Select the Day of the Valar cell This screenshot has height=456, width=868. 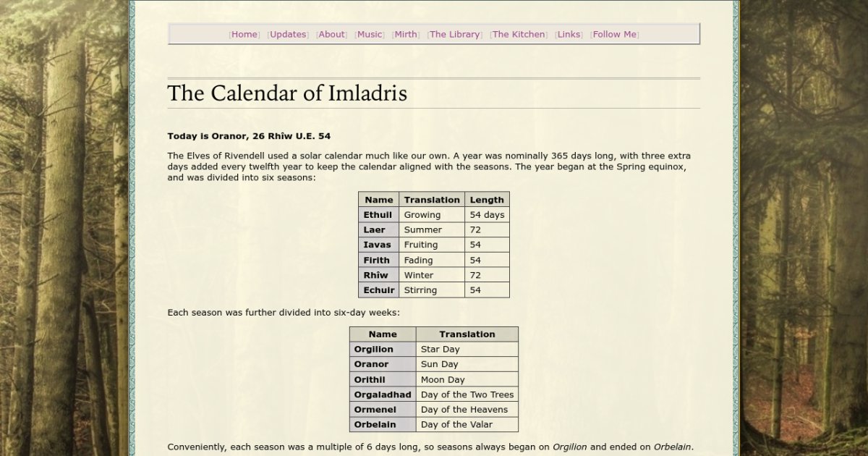click(457, 425)
